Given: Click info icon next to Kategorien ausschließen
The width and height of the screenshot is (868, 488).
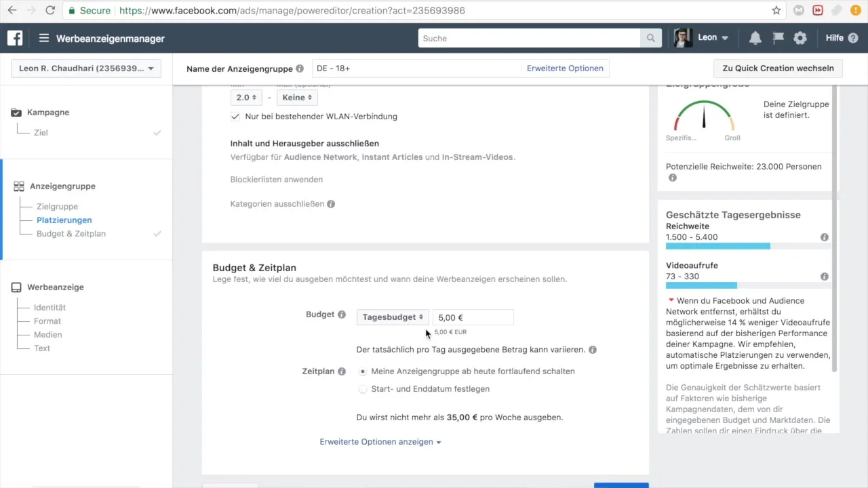Looking at the screenshot, I should (331, 204).
